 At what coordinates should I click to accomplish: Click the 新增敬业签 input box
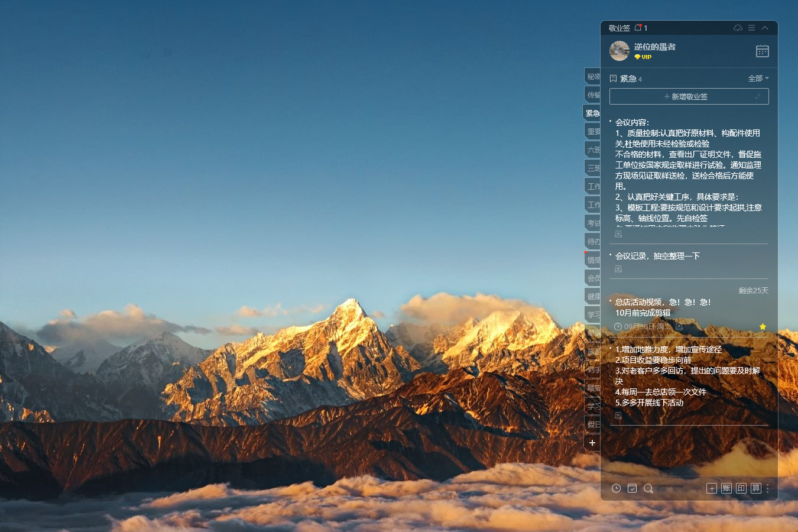point(689,96)
